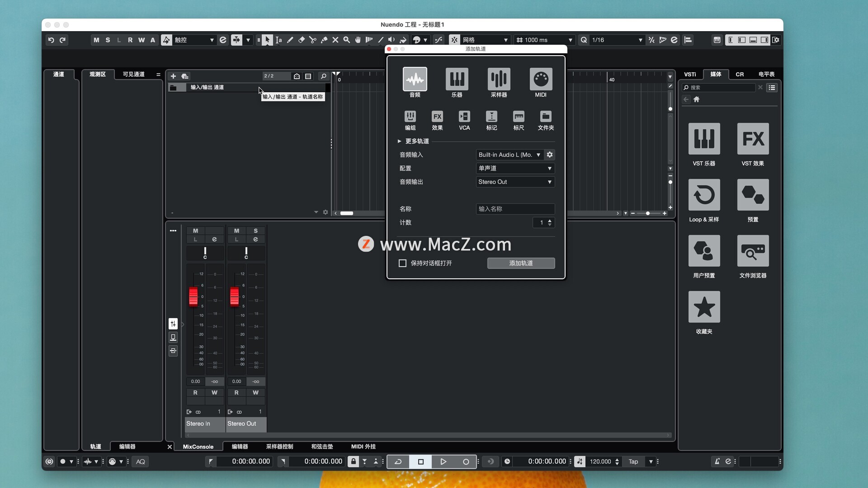Open the configuration (配置) mono dropdown
Screen dimensions: 868x488
pyautogui.click(x=515, y=168)
